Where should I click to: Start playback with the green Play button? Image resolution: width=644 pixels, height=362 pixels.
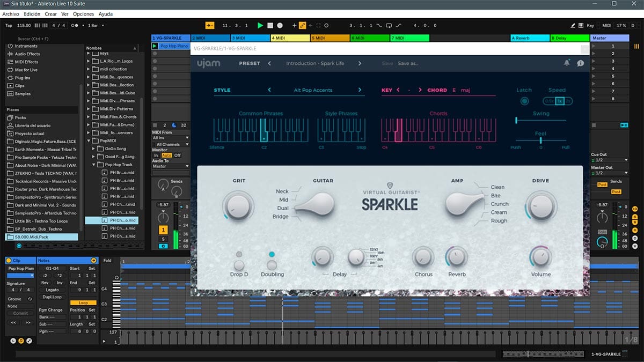(260, 25)
